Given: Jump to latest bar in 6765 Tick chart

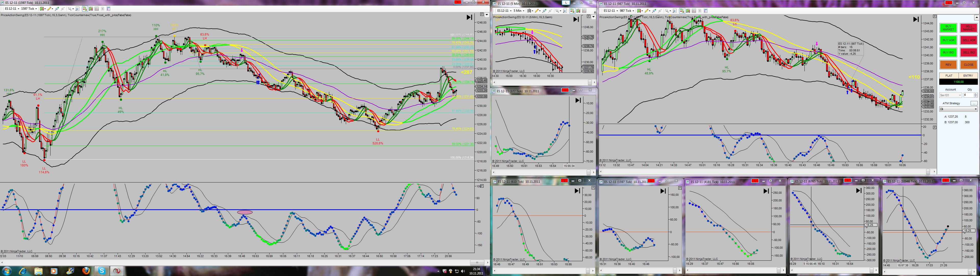Looking at the screenshot, I should pos(859,191).
